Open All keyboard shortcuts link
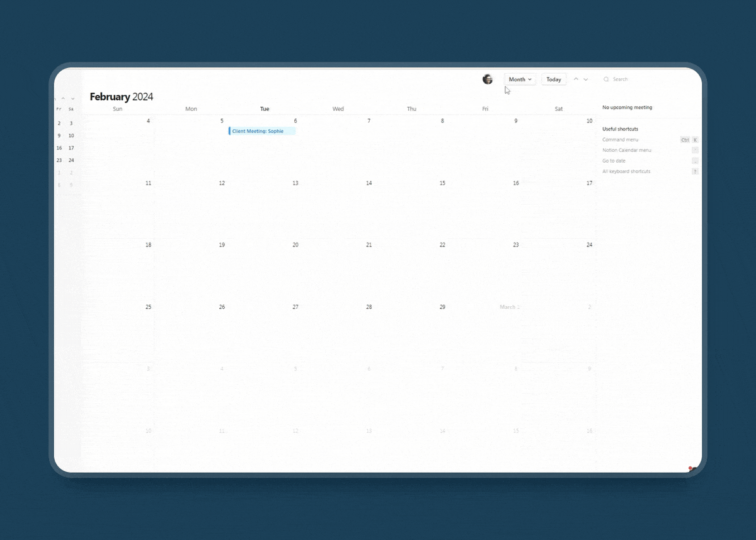 point(626,171)
